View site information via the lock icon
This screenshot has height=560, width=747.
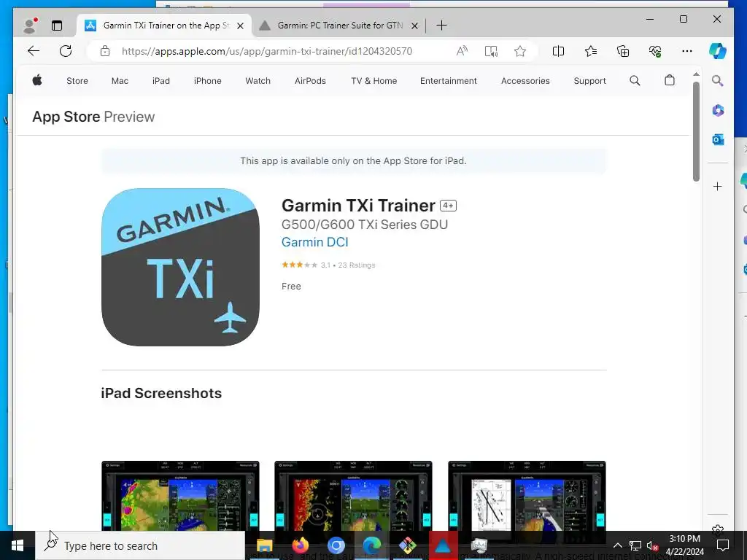click(105, 51)
